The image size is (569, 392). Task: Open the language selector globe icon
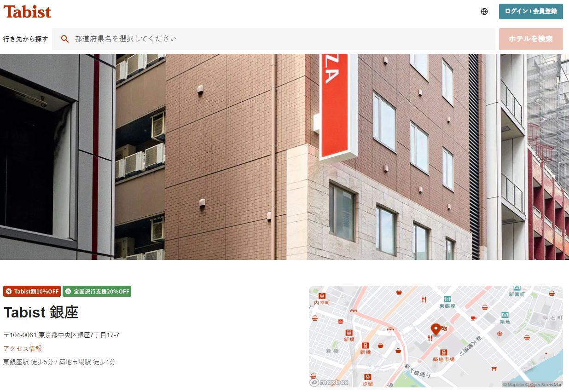484,12
